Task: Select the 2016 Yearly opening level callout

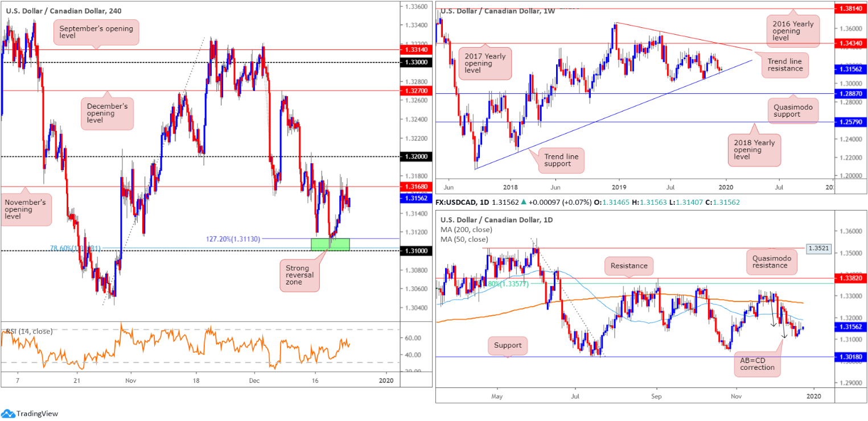Action: coord(792,31)
